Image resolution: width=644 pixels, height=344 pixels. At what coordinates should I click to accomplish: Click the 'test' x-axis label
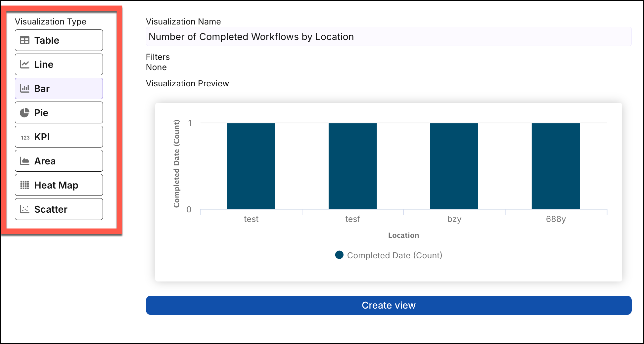pos(251,219)
